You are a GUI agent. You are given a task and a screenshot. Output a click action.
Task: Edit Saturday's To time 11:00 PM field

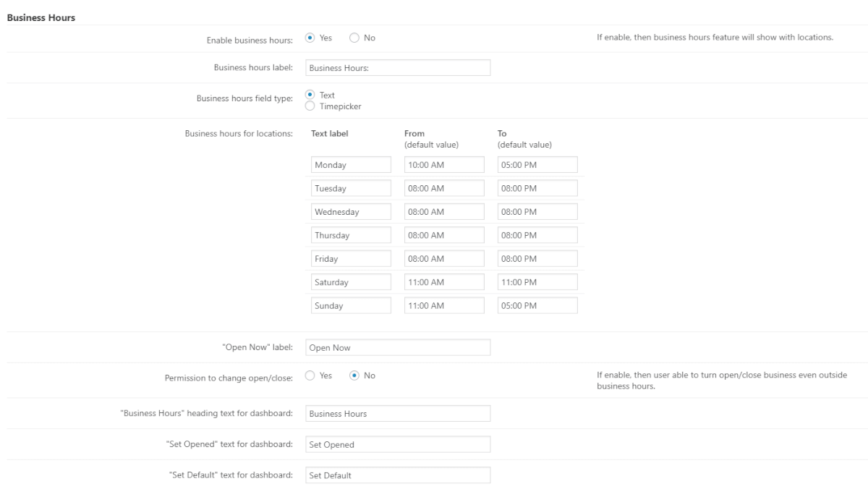(x=537, y=282)
